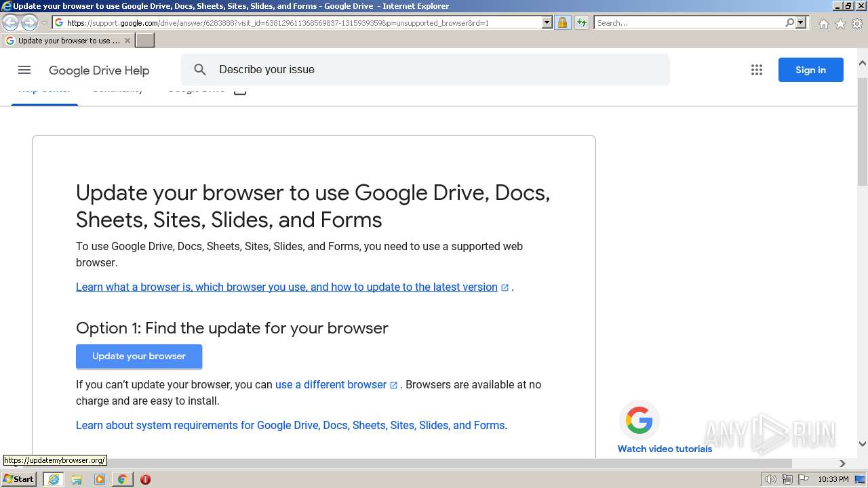The height and width of the screenshot is (488, 868).
Task: Click external-link icon after 'use a different browser'
Action: click(393, 385)
